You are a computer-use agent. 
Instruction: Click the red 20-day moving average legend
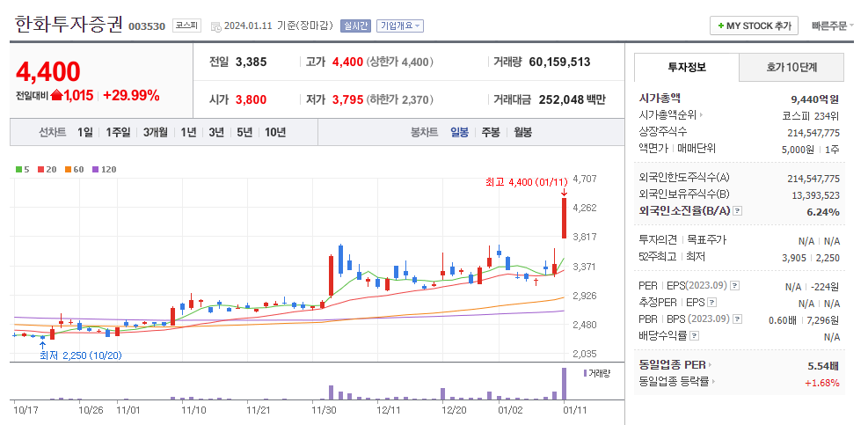[x=47, y=170]
